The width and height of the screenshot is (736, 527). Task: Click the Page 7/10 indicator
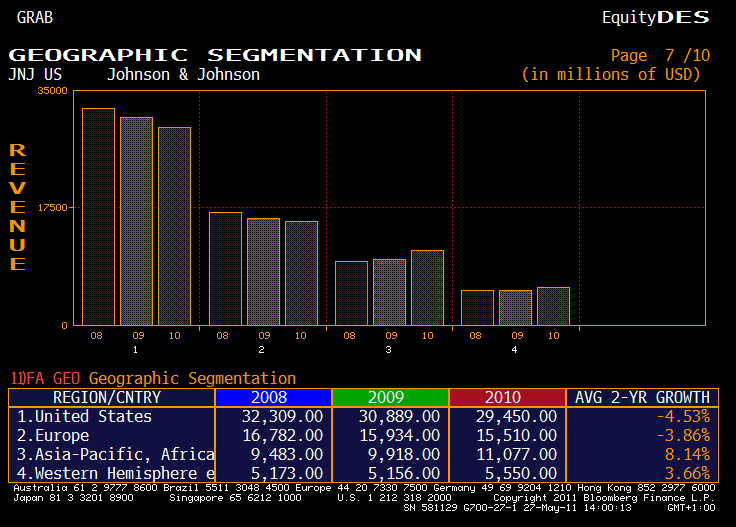(x=659, y=55)
